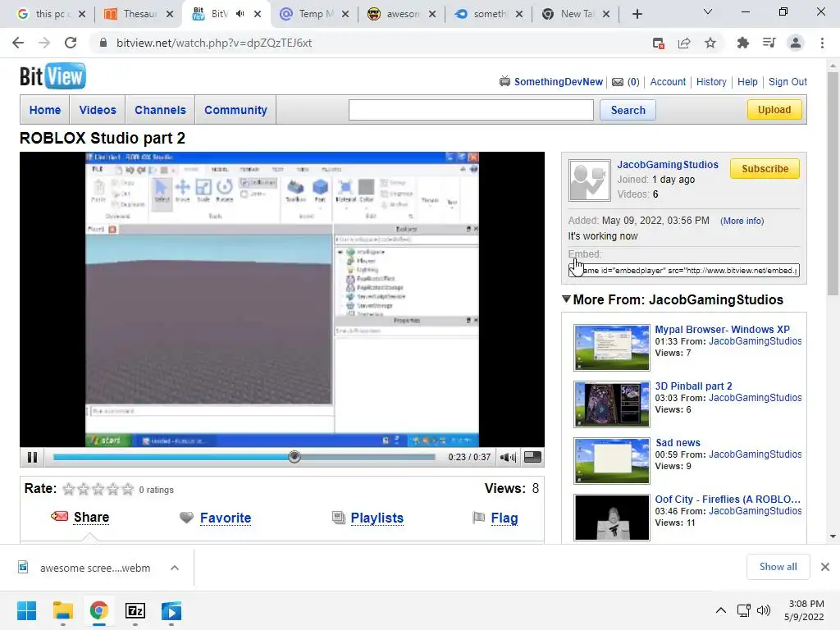Click Show all downloads button
This screenshot has width=840, height=630.
pyautogui.click(x=778, y=567)
